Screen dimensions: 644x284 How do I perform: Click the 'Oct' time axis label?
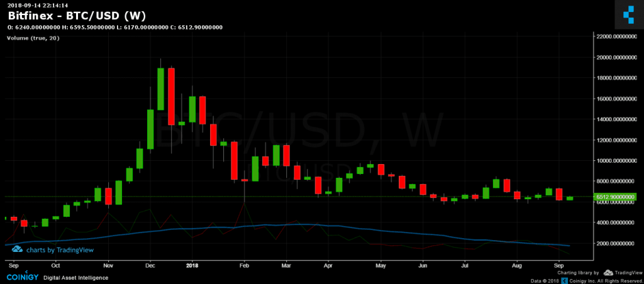[x=56, y=266]
